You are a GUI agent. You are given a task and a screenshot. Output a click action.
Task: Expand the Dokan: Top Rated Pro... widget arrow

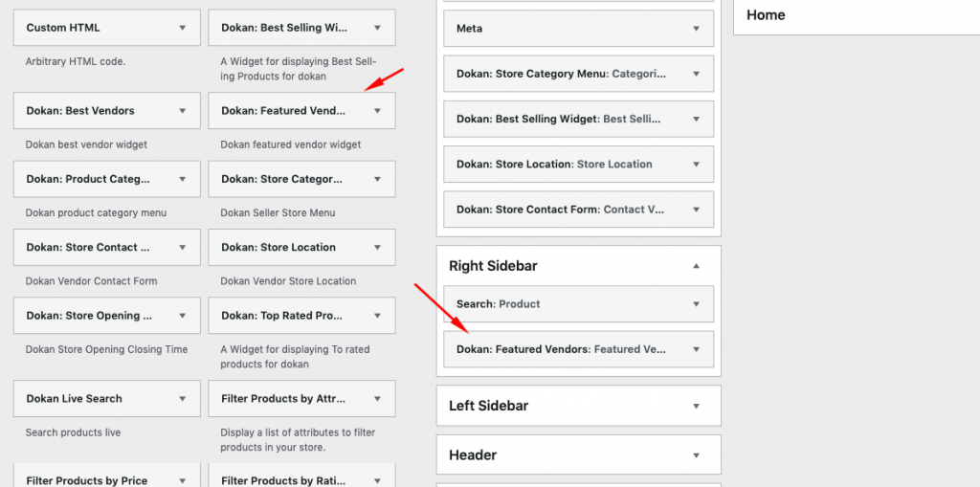(x=377, y=315)
